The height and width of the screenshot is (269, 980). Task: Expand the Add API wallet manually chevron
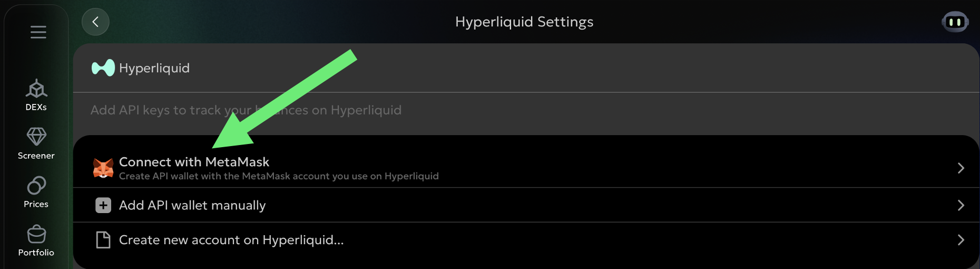[961, 205]
